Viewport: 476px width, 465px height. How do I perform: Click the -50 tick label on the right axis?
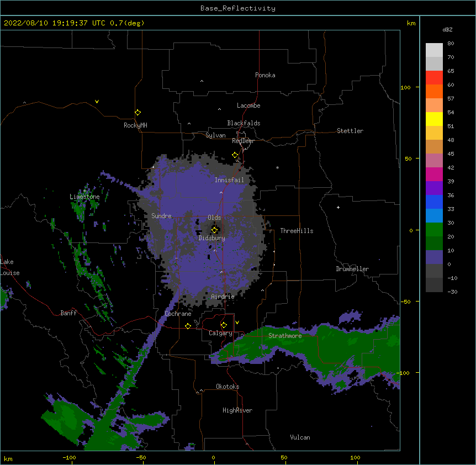point(405,302)
